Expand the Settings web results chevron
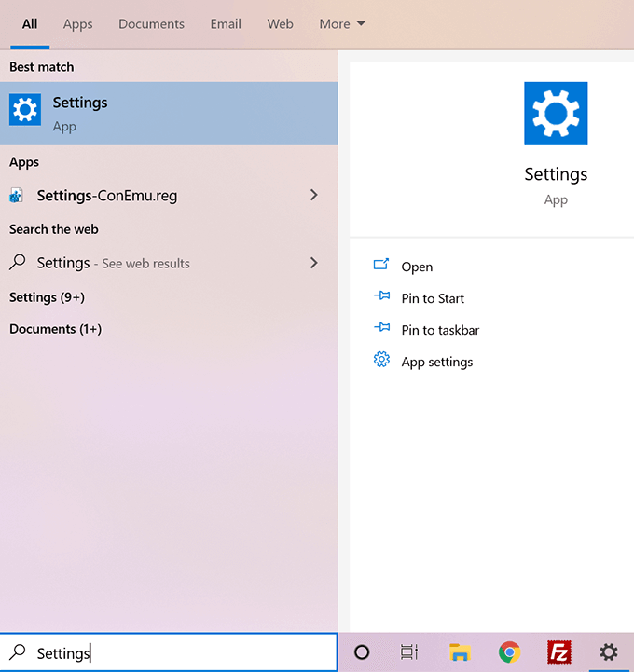634x672 pixels. click(x=314, y=263)
